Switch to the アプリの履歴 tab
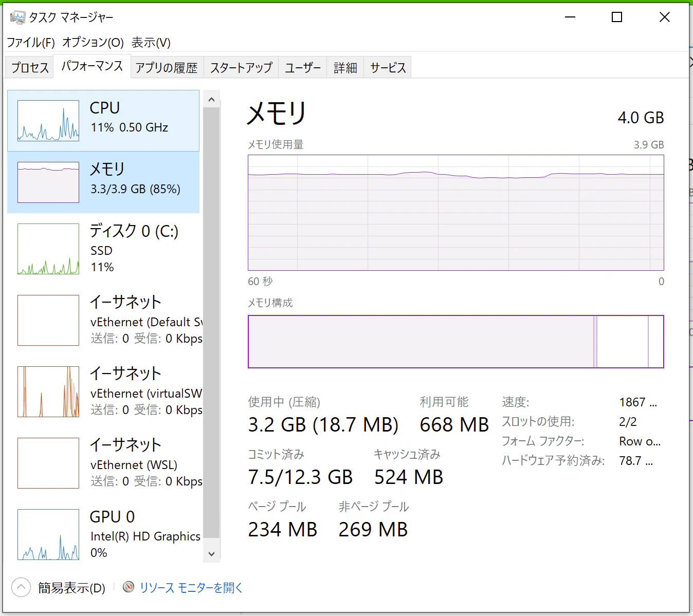 point(167,67)
